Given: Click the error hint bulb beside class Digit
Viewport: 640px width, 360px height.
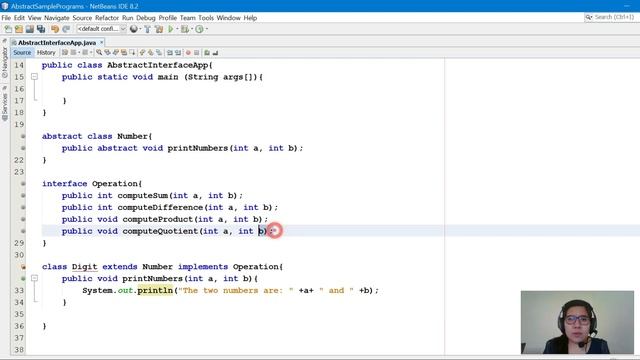Looking at the screenshot, I should point(23,267).
